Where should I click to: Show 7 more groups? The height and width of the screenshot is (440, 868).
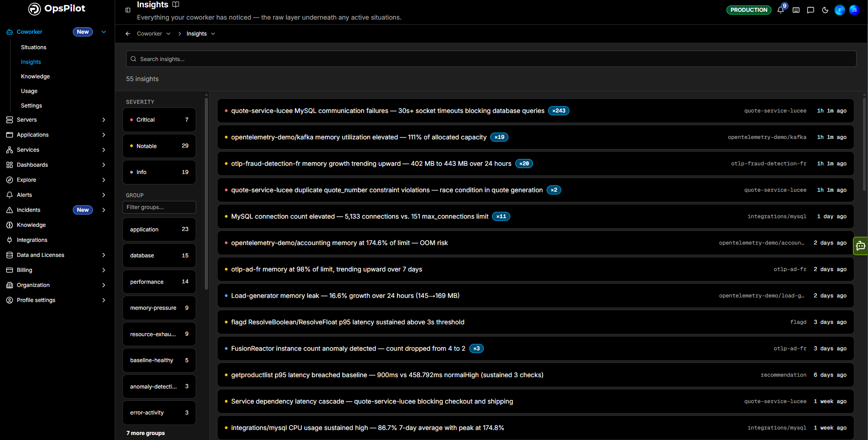pos(146,433)
